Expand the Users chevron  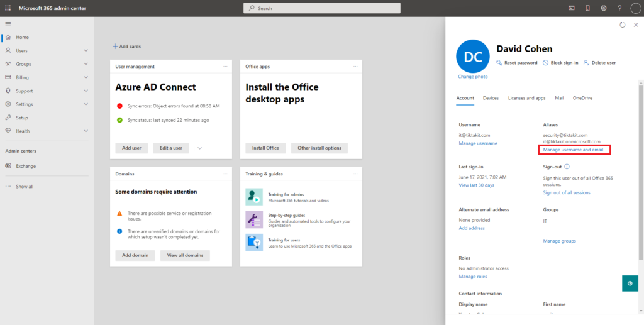click(86, 50)
